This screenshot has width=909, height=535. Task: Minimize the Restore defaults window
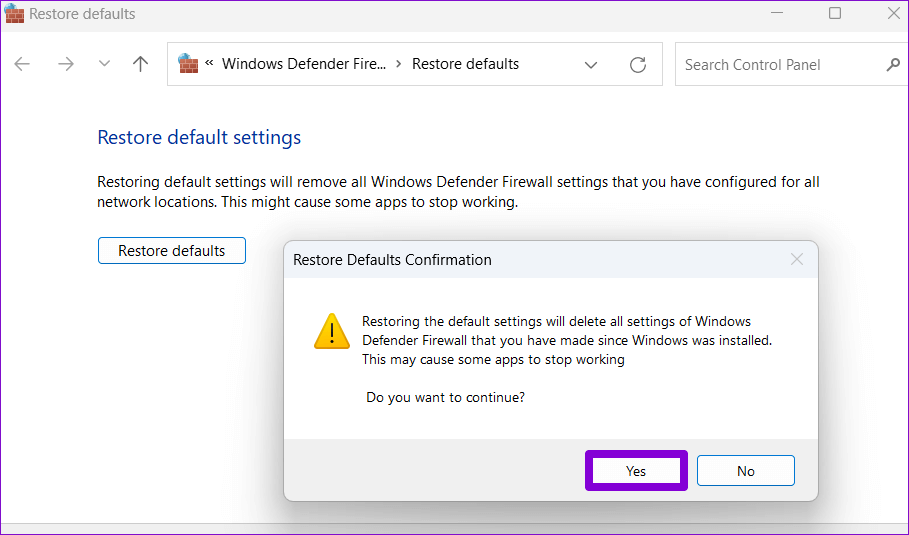[x=777, y=13]
